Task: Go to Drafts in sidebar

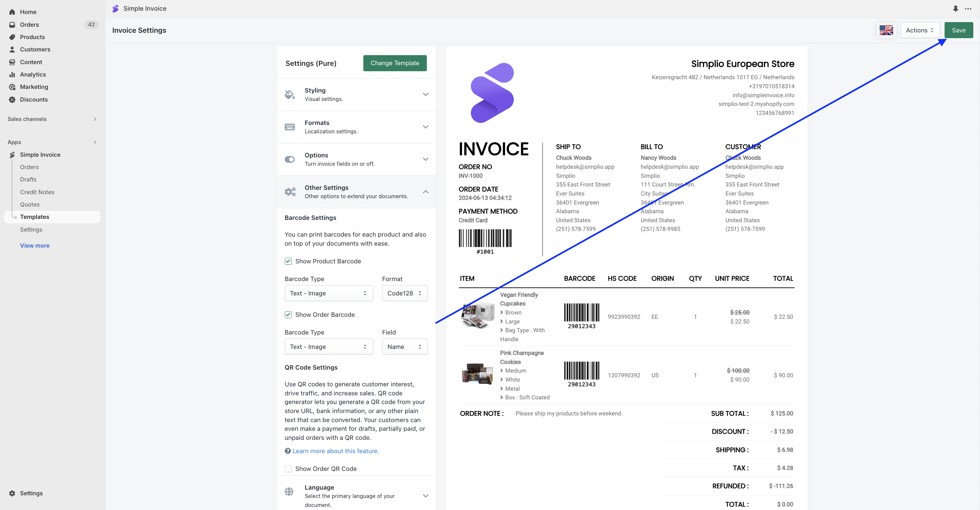Action: point(28,179)
